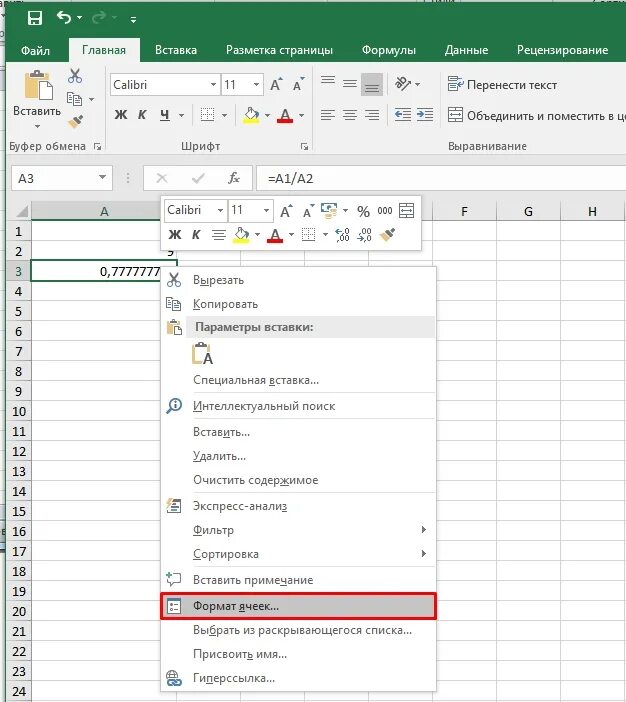Open the Данные ribbon tab
This screenshot has height=702, width=626.
(x=466, y=50)
